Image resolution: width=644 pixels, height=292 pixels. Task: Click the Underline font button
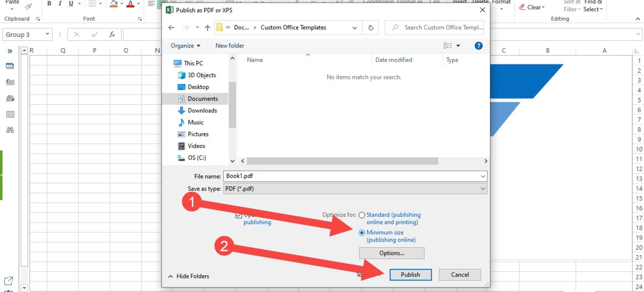71,4
